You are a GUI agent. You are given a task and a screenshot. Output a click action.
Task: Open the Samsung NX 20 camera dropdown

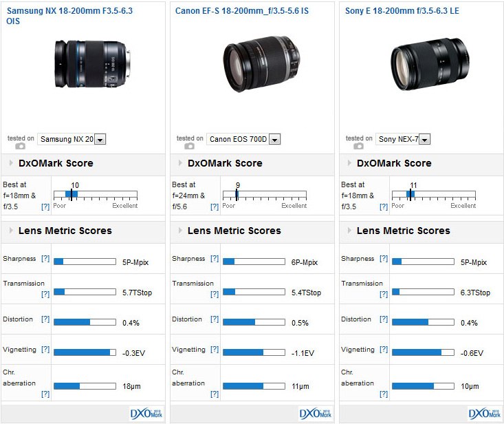tap(72, 139)
